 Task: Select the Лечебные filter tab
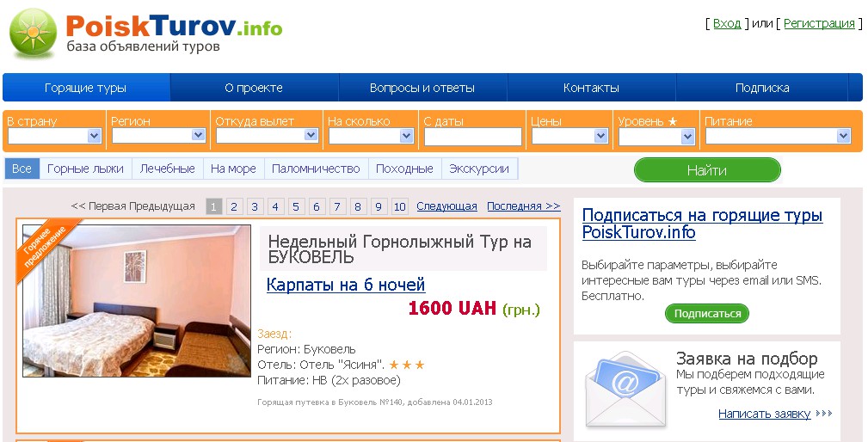tap(167, 169)
